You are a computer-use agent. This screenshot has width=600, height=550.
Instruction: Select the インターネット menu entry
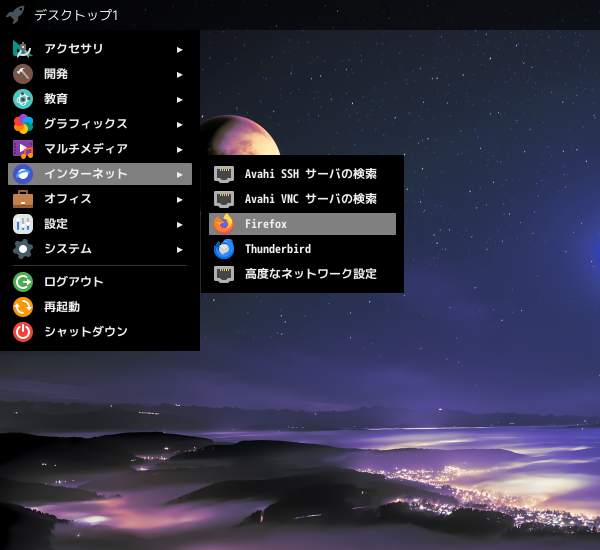click(100, 174)
